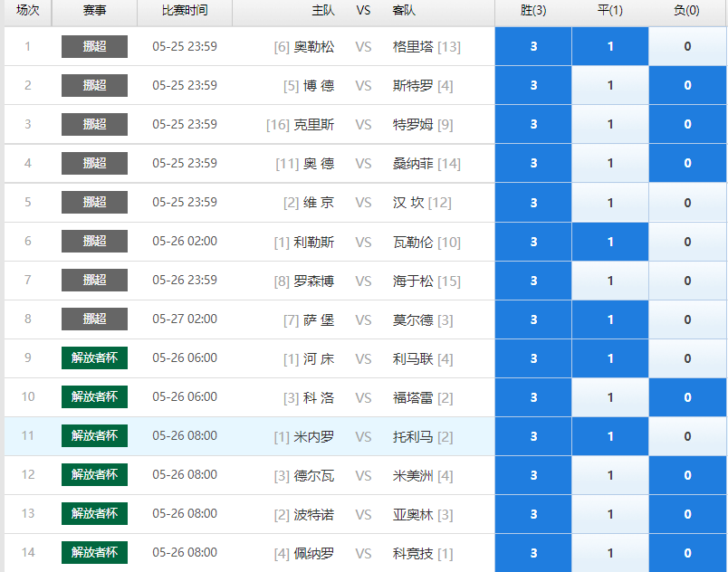
Task: Toggle win (3) for match 7 罗森博 vs 海于松
Action: click(x=533, y=281)
